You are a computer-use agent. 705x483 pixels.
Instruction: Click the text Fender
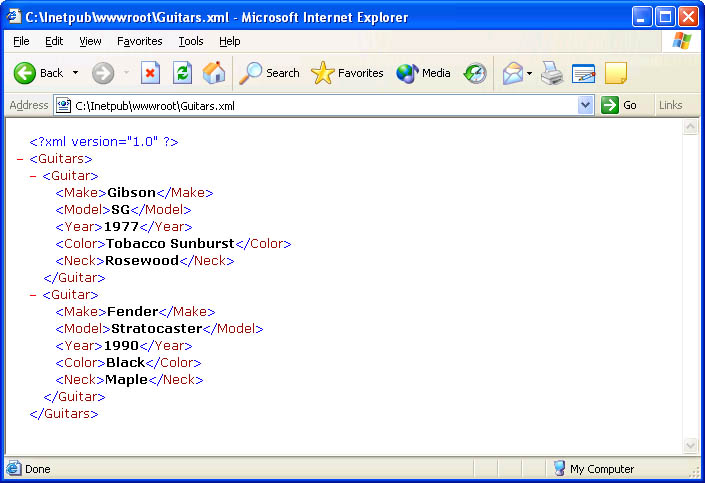(133, 312)
